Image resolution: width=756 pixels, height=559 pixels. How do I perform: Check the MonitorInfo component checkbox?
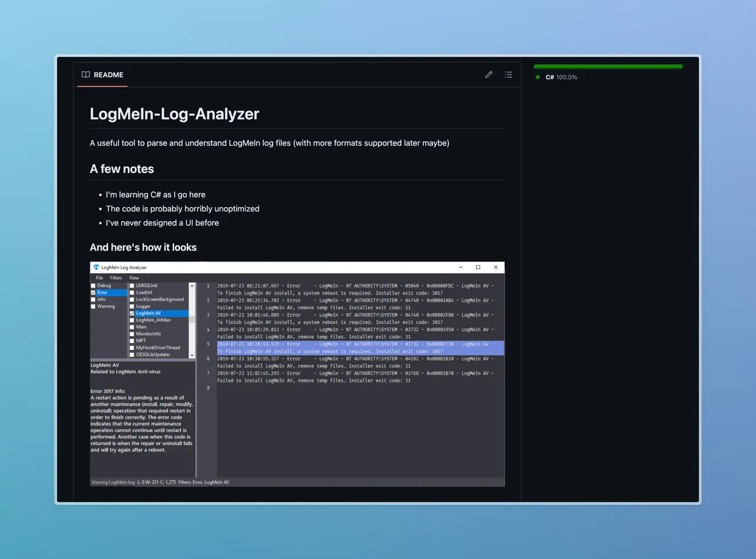132,334
